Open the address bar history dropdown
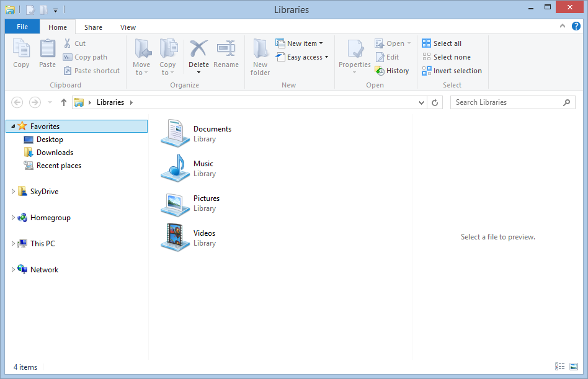The width and height of the screenshot is (588, 379). (421, 102)
